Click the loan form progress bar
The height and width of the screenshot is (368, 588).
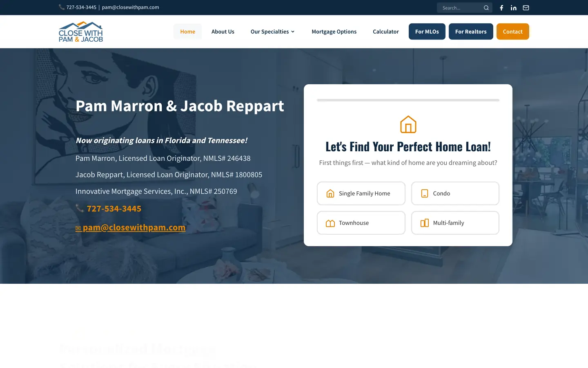[x=408, y=100]
